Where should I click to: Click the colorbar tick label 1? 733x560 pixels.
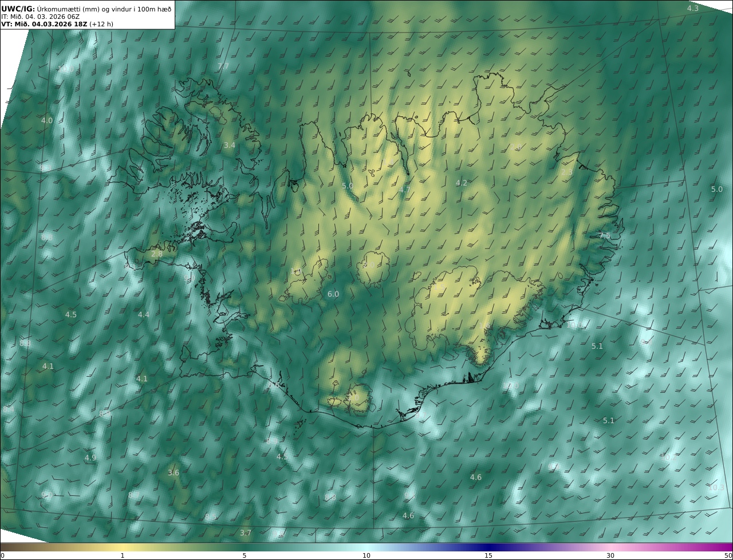pos(123,555)
